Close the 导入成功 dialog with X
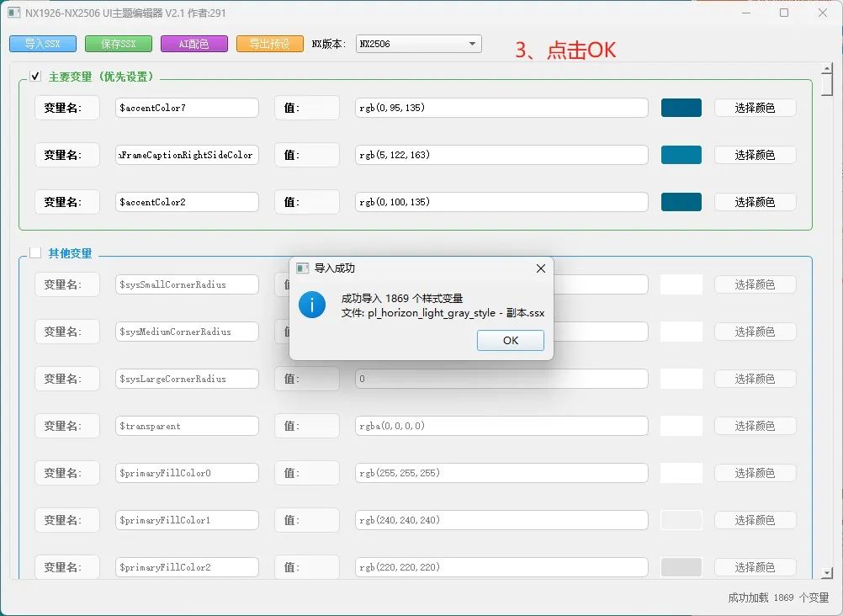The image size is (843, 616). point(541,268)
